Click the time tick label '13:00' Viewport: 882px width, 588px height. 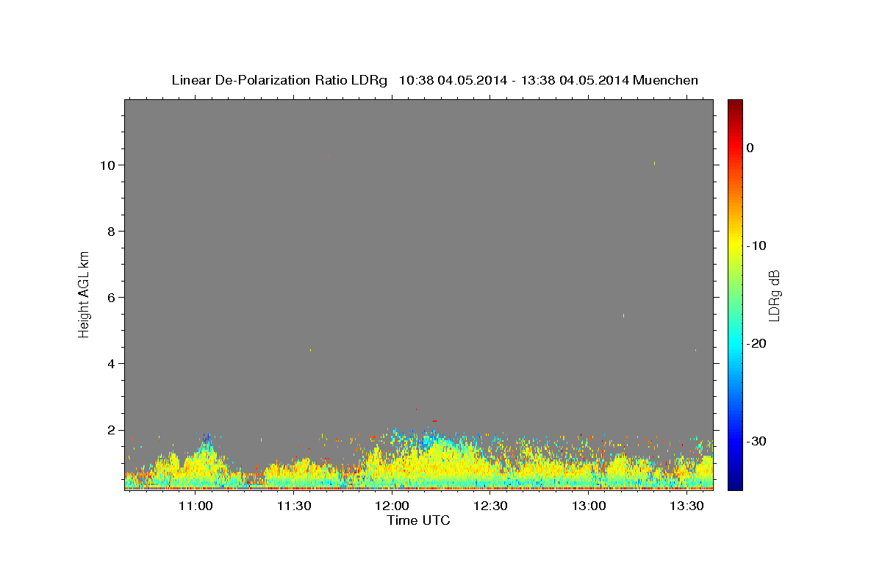589,506
